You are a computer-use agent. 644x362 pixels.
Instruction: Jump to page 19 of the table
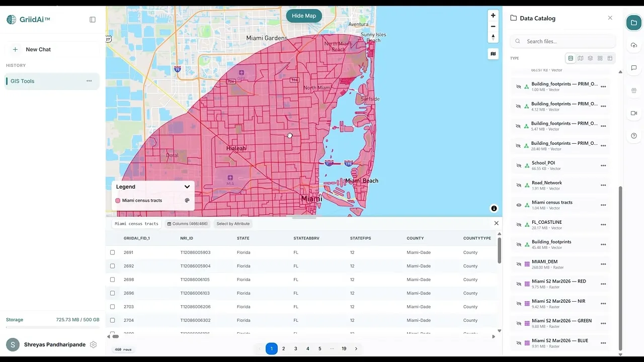point(344,348)
